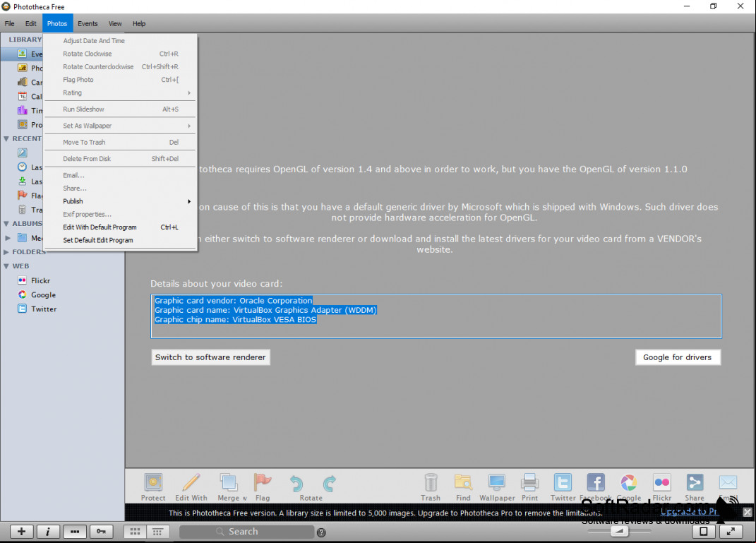The height and width of the screenshot is (543, 756).
Task: Open the View menu
Action: pyautogui.click(x=115, y=23)
